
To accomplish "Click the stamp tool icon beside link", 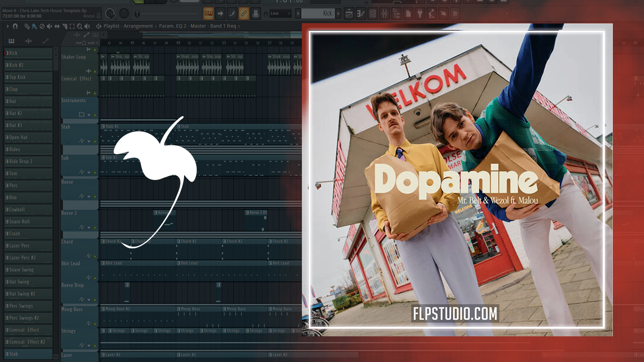I will pyautogui.click(x=256, y=14).
